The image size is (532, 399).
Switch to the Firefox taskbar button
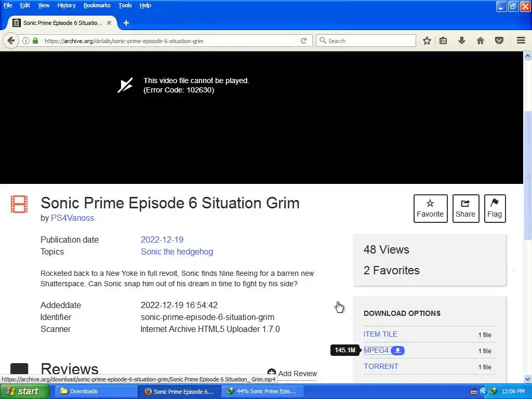pos(180,391)
